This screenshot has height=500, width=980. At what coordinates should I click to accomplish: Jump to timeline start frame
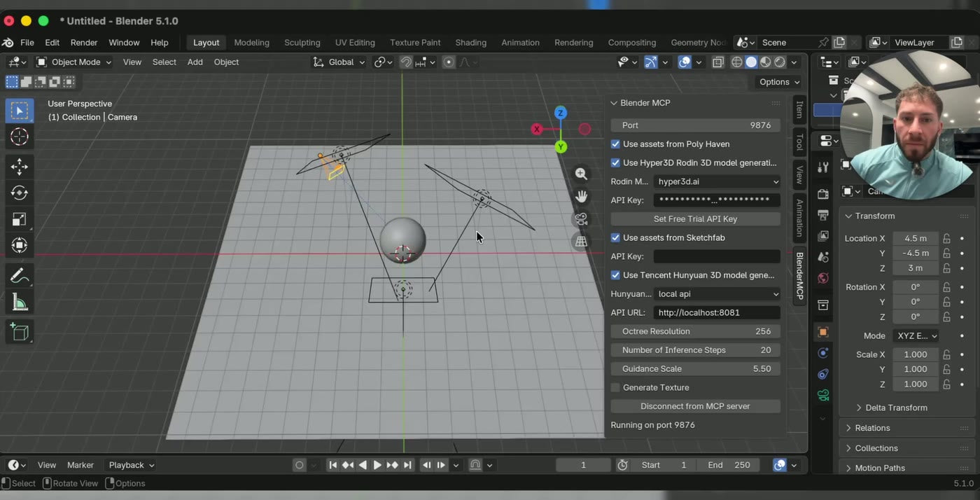tap(333, 465)
